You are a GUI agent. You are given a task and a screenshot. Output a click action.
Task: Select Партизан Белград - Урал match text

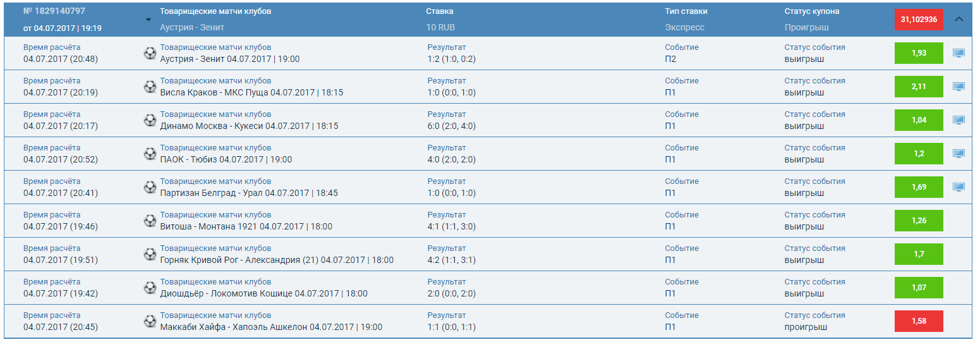click(211, 193)
